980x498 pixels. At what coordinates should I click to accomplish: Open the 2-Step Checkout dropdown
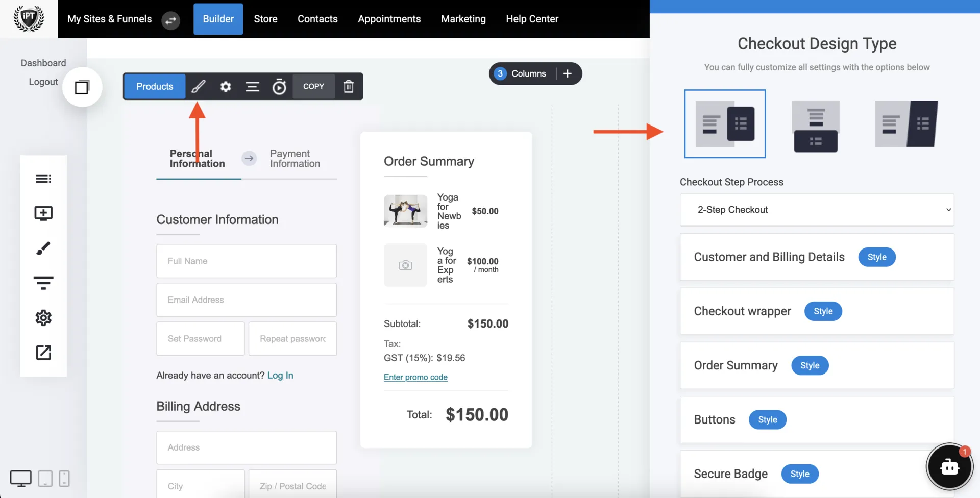click(817, 210)
